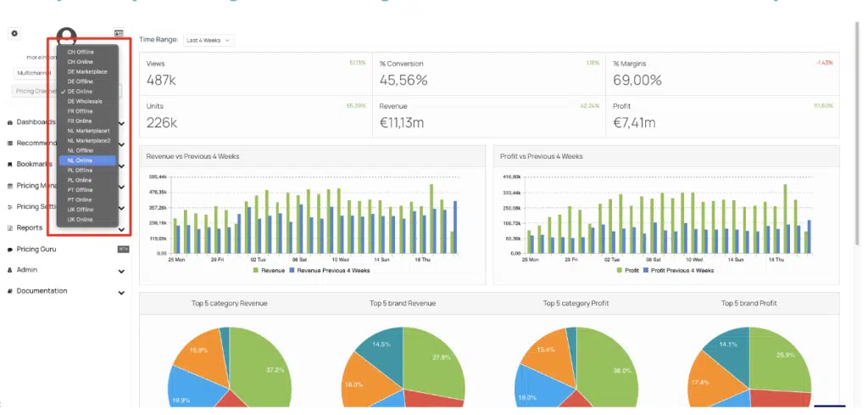Select PL Online channel

[x=88, y=180]
